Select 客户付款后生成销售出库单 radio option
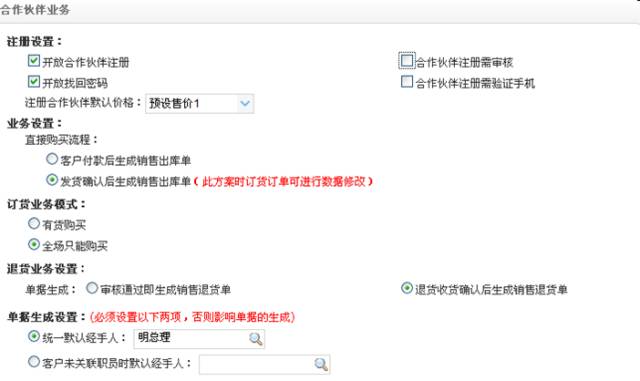 pyautogui.click(x=52, y=159)
